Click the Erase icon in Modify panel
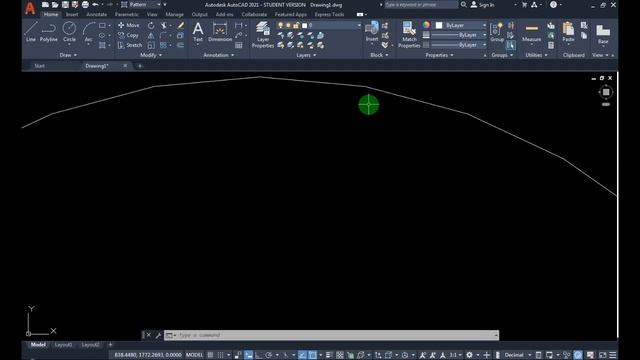This screenshot has width=640, height=360. click(180, 25)
